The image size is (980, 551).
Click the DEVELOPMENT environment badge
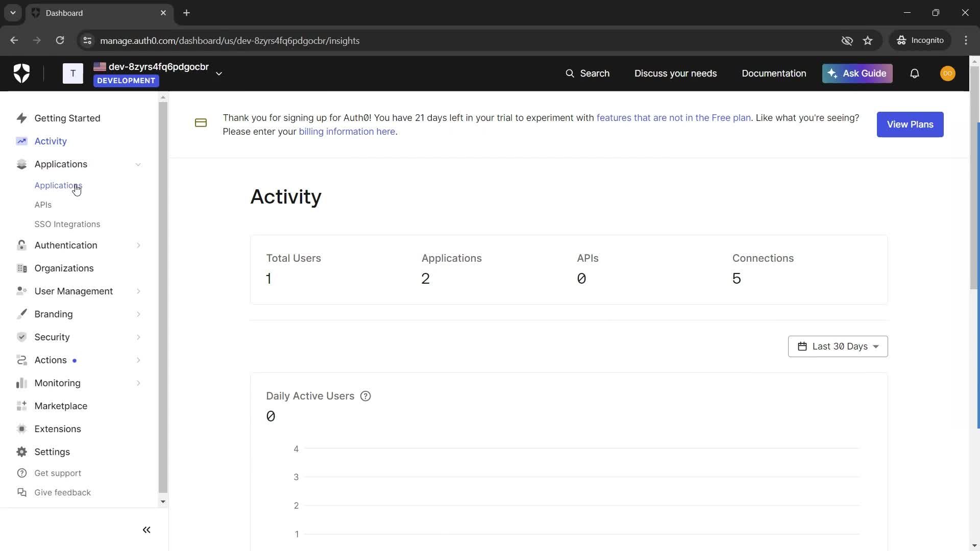point(126,81)
